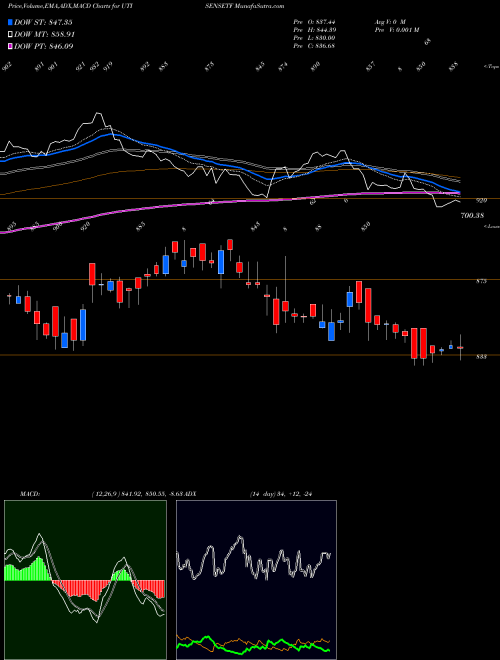The width and height of the screenshot is (500, 660).
Task: Open the ADX indicator chart panel
Action: pyautogui.click(x=256, y=580)
